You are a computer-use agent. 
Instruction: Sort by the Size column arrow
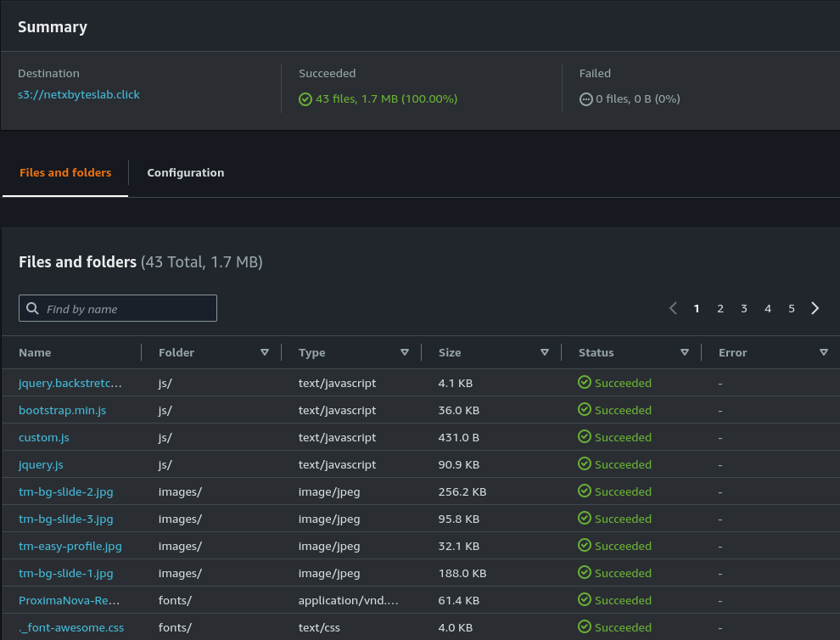coord(545,352)
